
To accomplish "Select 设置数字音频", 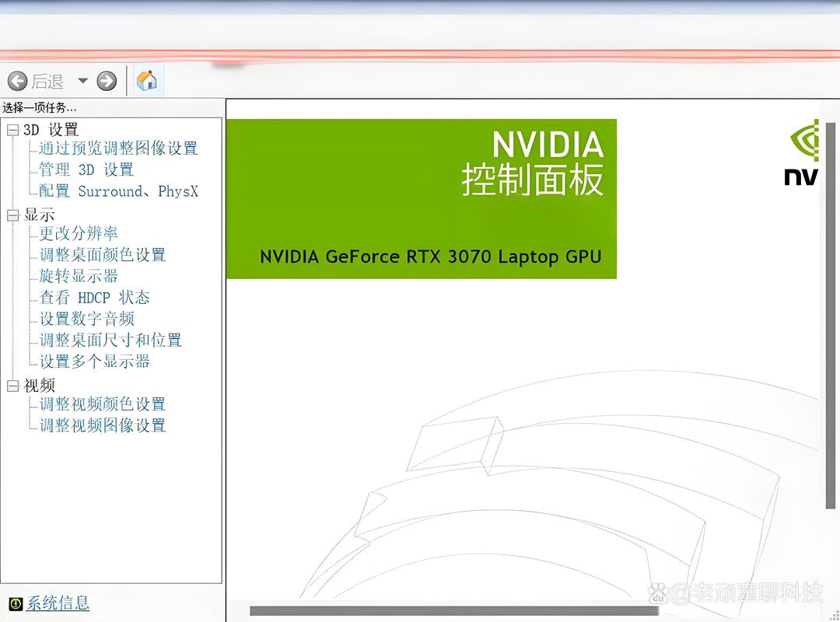I will pyautogui.click(x=86, y=319).
